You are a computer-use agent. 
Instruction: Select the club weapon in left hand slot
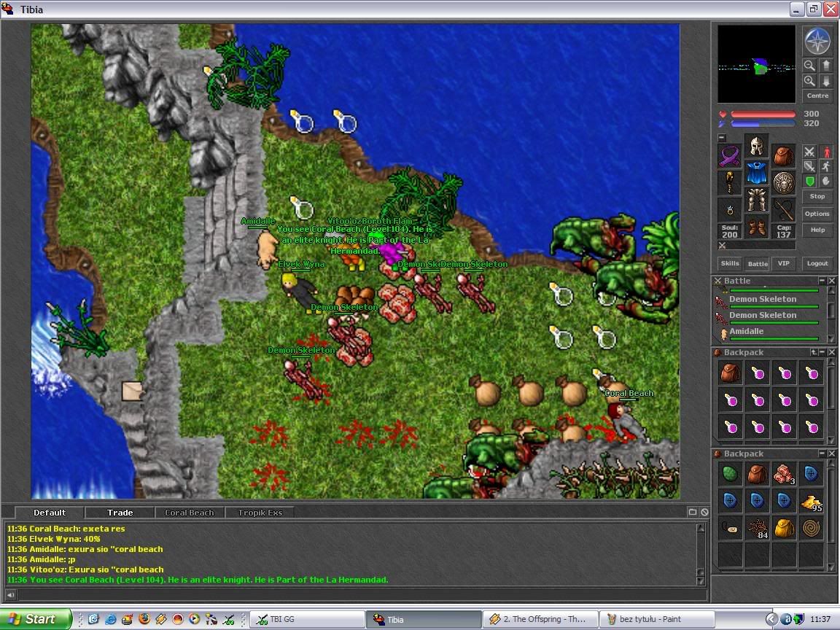click(x=730, y=183)
